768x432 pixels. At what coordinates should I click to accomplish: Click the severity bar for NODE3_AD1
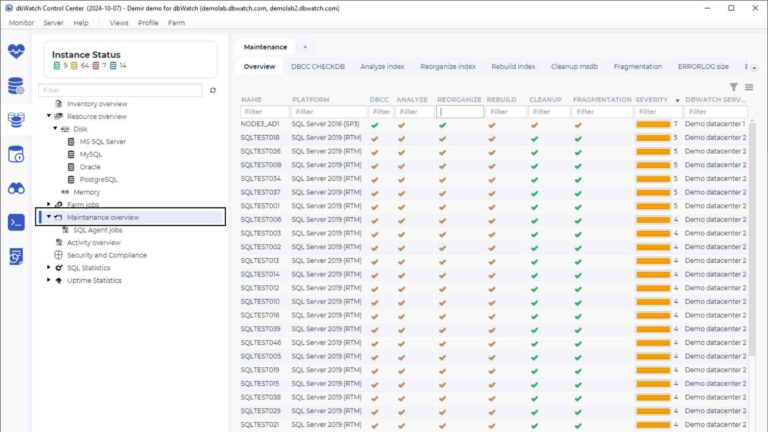click(653, 124)
